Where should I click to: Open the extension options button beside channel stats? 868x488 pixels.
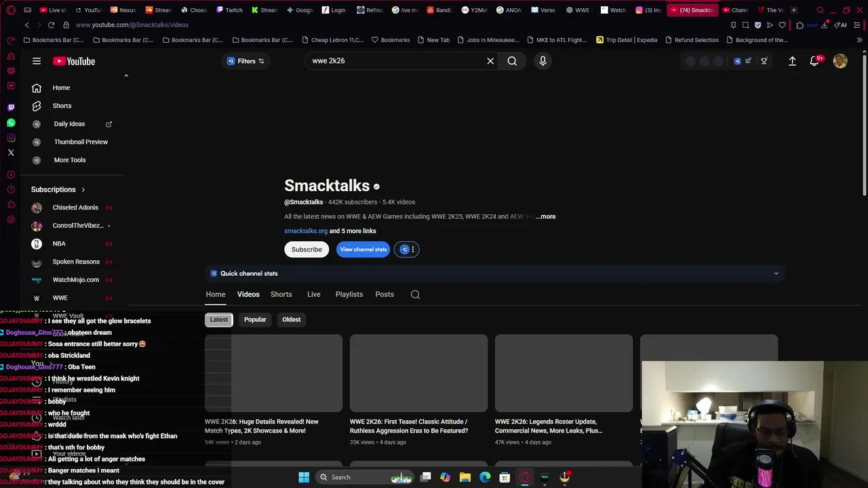407,249
